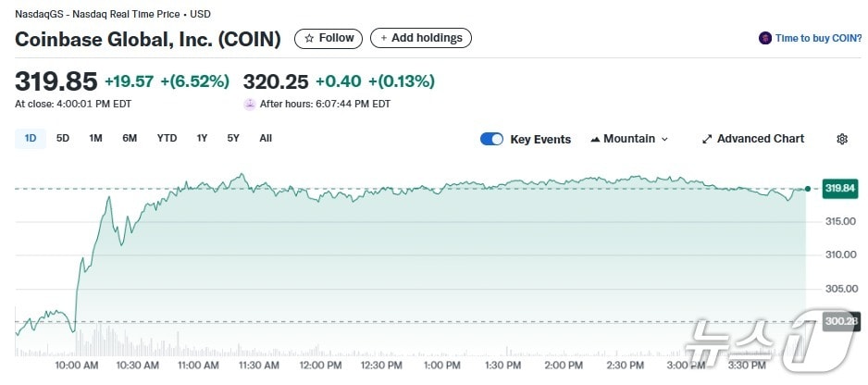Image resolution: width=868 pixels, height=385 pixels.
Task: Click the chart settings gear icon
Action: point(842,139)
